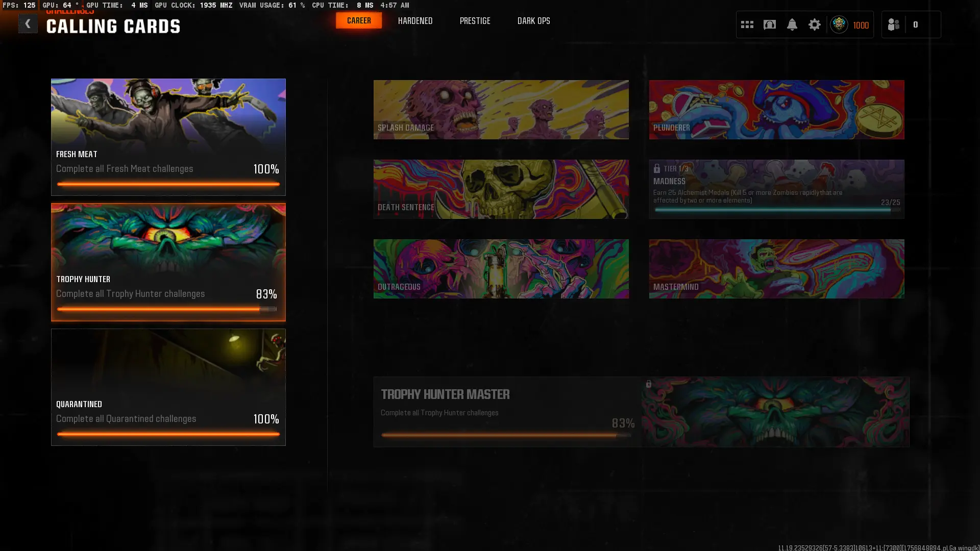The height and width of the screenshot is (551, 980).
Task: Switch to the Hardened tab
Action: pos(415,21)
